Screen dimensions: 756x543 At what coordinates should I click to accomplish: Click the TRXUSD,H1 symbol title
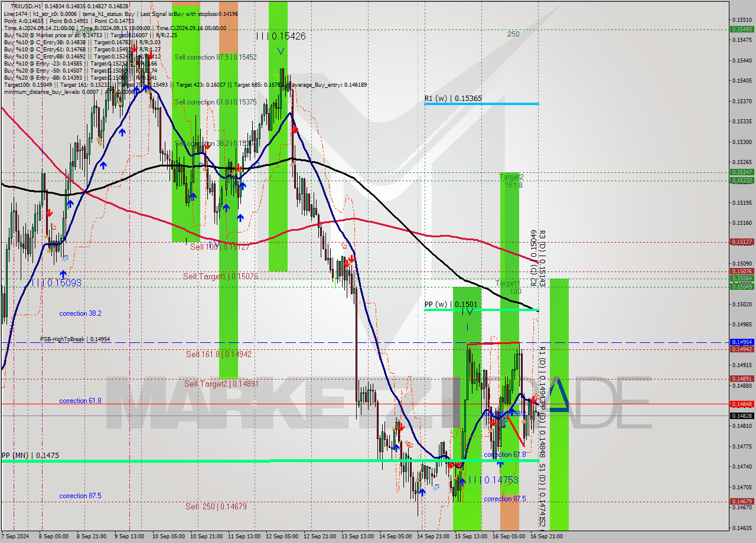pos(27,6)
